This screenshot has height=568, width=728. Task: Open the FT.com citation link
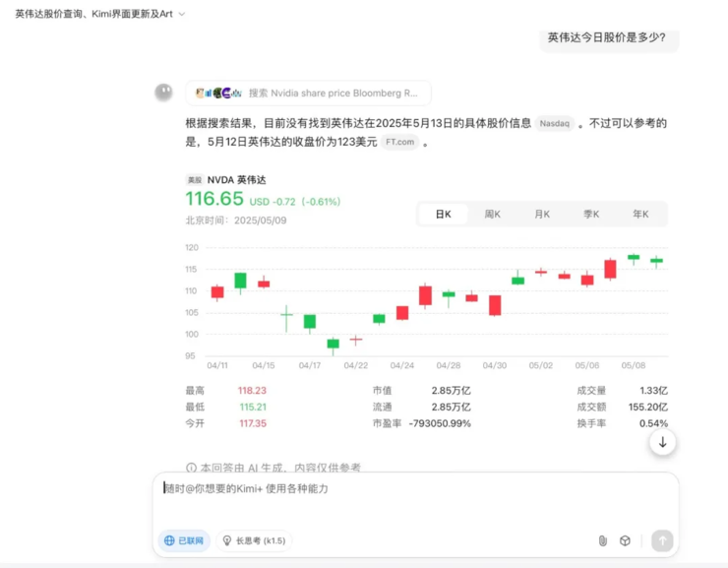399,142
